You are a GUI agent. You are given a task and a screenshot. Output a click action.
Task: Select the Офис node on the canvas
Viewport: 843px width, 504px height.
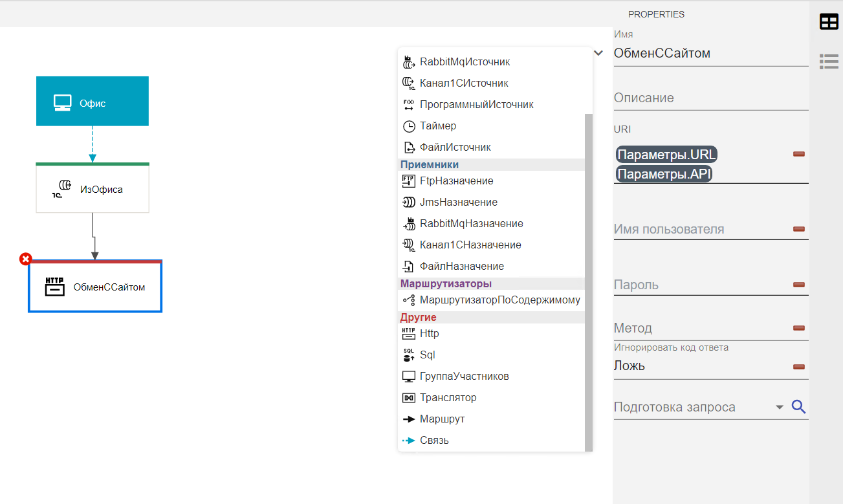click(93, 102)
